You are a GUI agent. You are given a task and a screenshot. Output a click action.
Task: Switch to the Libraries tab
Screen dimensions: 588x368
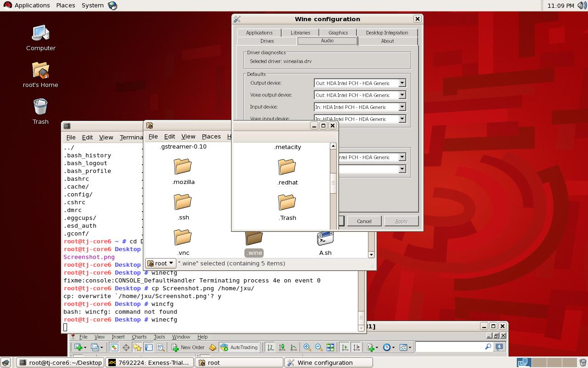(300, 33)
